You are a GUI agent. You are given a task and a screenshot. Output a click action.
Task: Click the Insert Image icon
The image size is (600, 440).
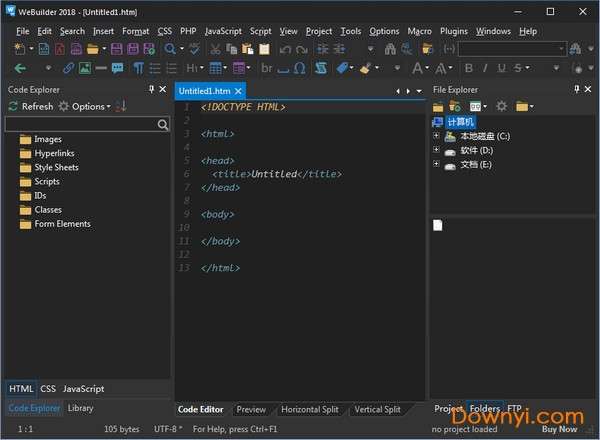(85, 68)
